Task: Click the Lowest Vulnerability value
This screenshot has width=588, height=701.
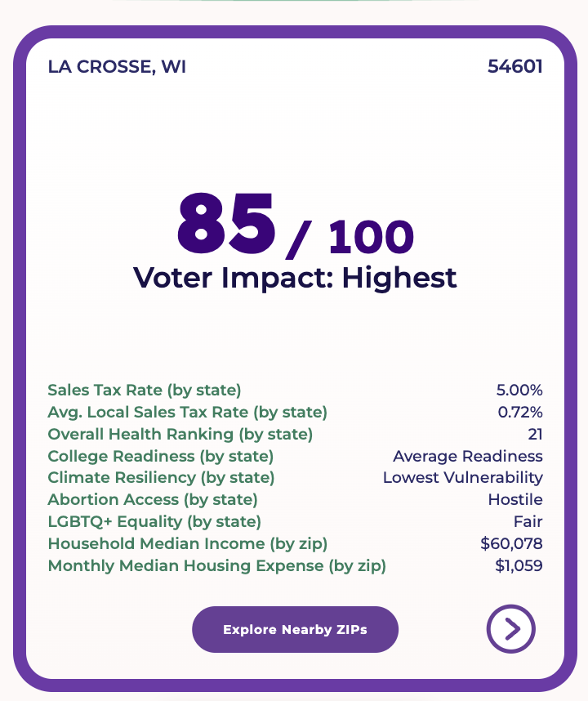Action: click(x=463, y=477)
